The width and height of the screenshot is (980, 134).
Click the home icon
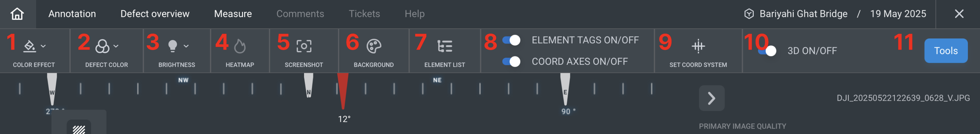pos(17,14)
